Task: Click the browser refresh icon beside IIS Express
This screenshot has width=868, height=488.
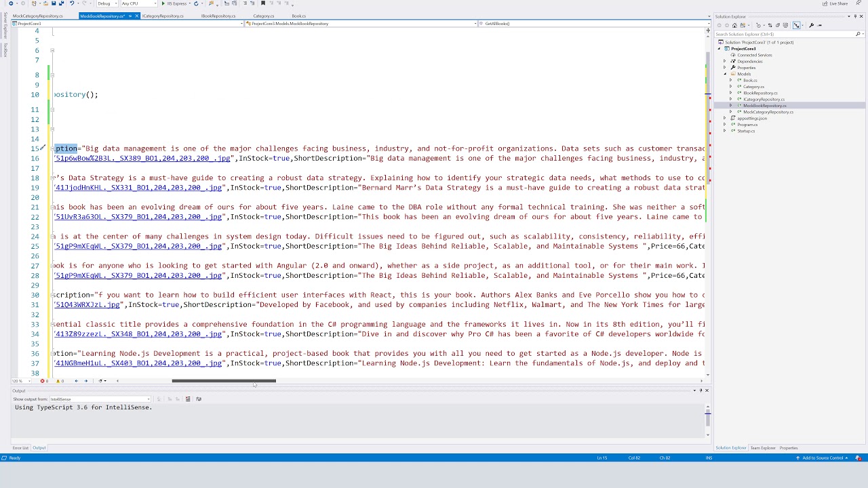Action: pyautogui.click(x=196, y=3)
